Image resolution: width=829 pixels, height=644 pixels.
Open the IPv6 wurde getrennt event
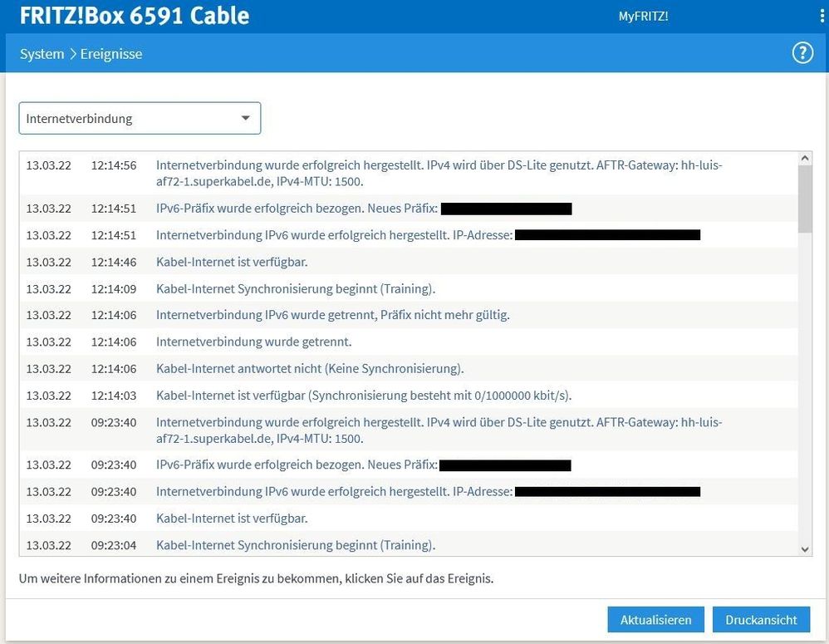(409, 315)
